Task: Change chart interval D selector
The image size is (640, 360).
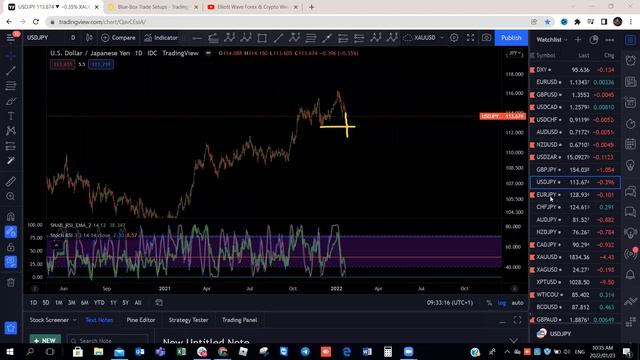Action: (x=73, y=38)
